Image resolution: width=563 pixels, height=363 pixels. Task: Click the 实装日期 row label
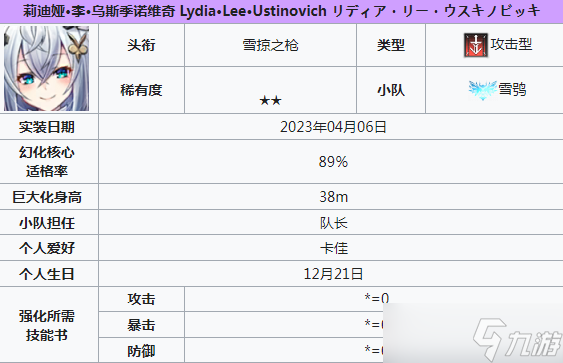[47, 127]
